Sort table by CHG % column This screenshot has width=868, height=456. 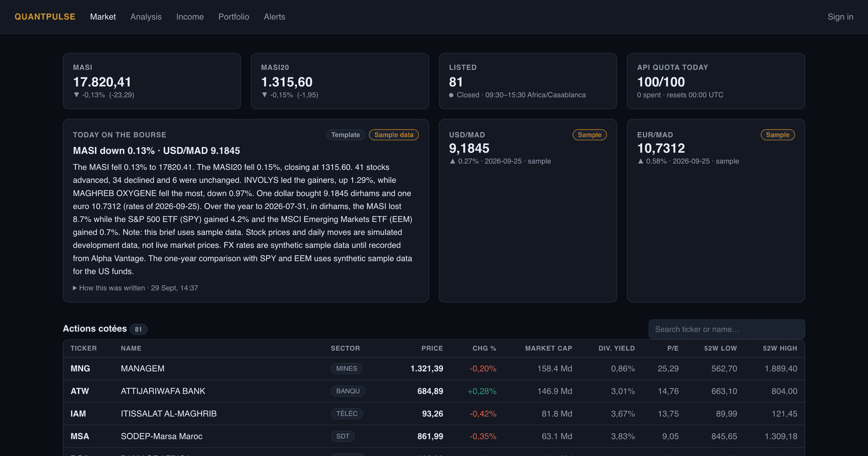(x=484, y=349)
